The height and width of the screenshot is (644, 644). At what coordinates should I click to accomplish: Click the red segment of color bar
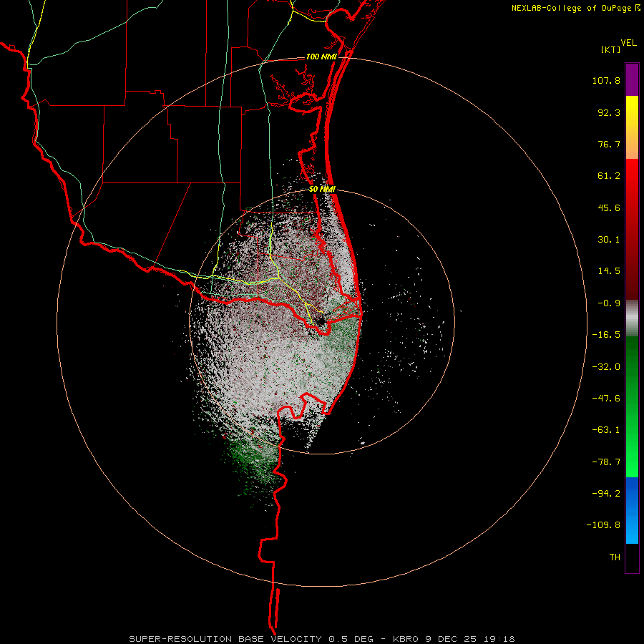(x=632, y=229)
